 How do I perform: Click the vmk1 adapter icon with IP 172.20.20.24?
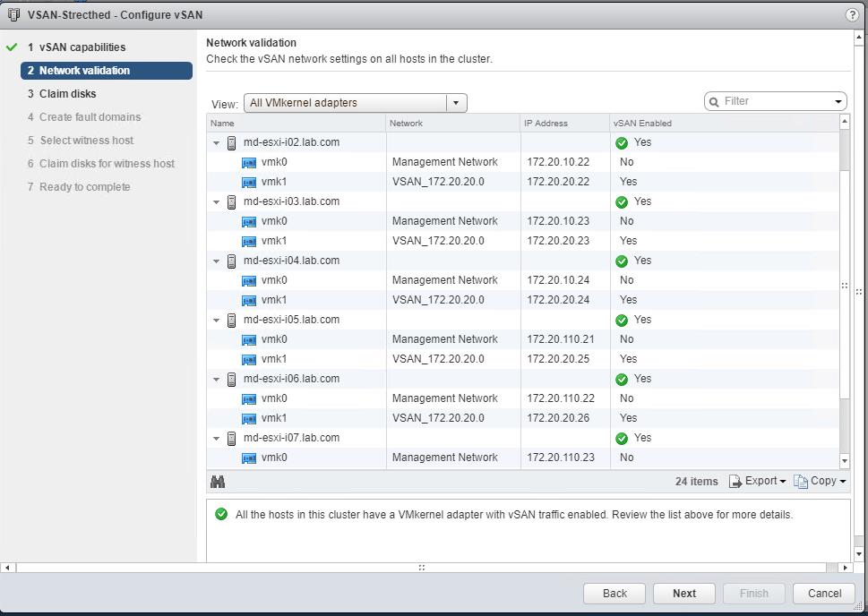249,301
